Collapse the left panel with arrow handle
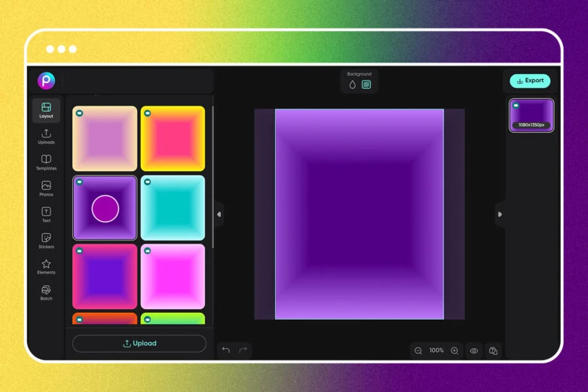588x392 pixels. pyautogui.click(x=219, y=214)
